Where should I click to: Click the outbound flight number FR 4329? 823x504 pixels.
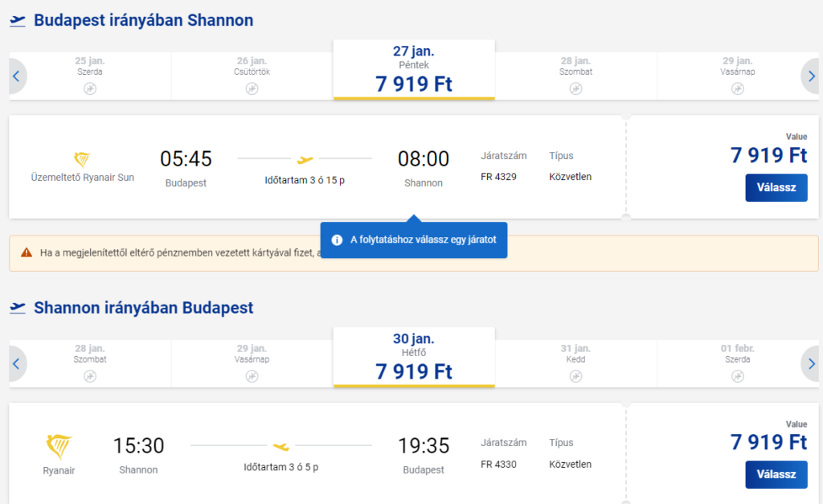pos(498,177)
